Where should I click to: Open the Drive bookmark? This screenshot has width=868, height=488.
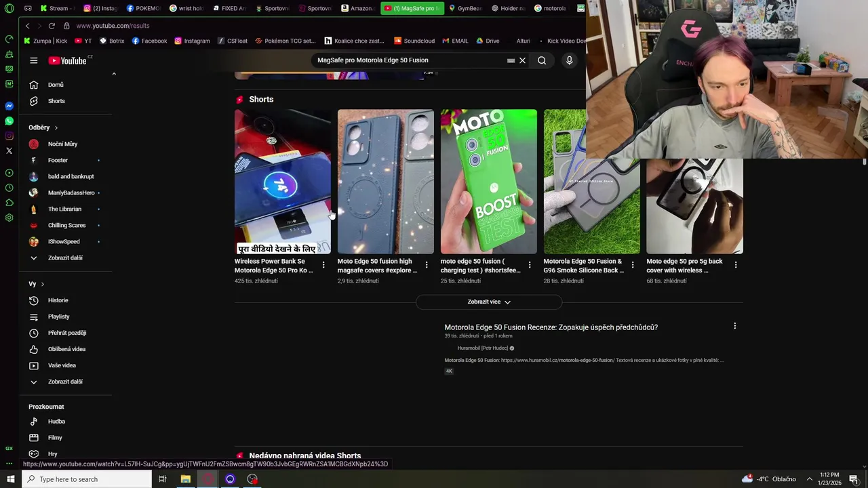point(488,41)
